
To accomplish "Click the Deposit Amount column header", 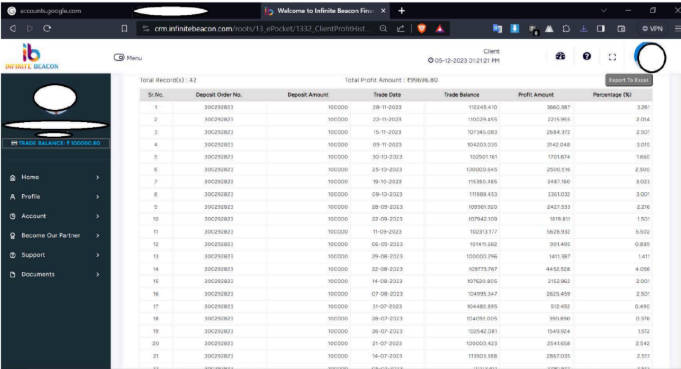I will coord(308,95).
